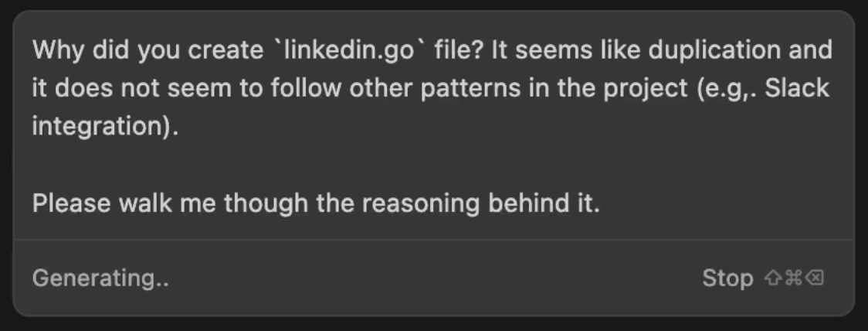Click the delete key icon after Stop
The height and width of the screenshot is (331, 868).
pos(815,278)
